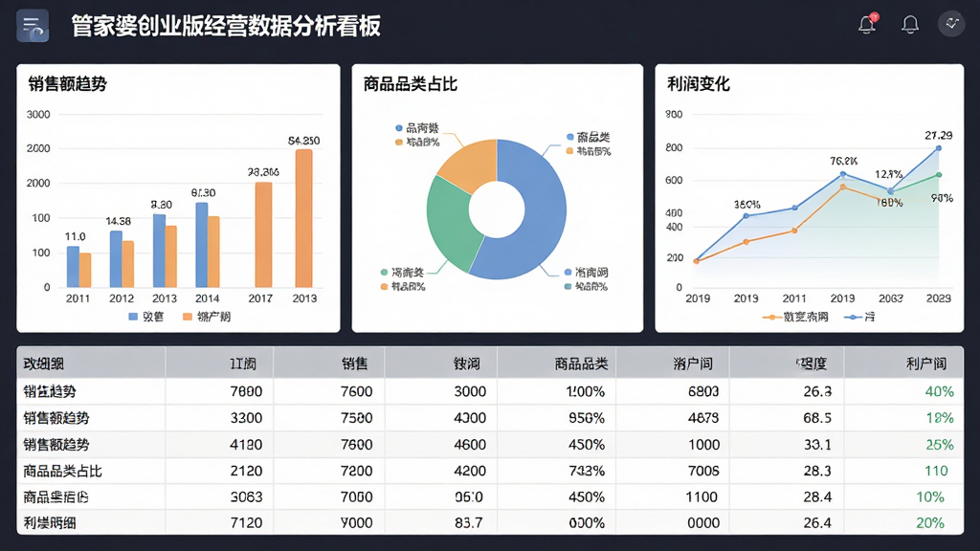
Task: Click the value 3063 in the table
Action: [246, 497]
